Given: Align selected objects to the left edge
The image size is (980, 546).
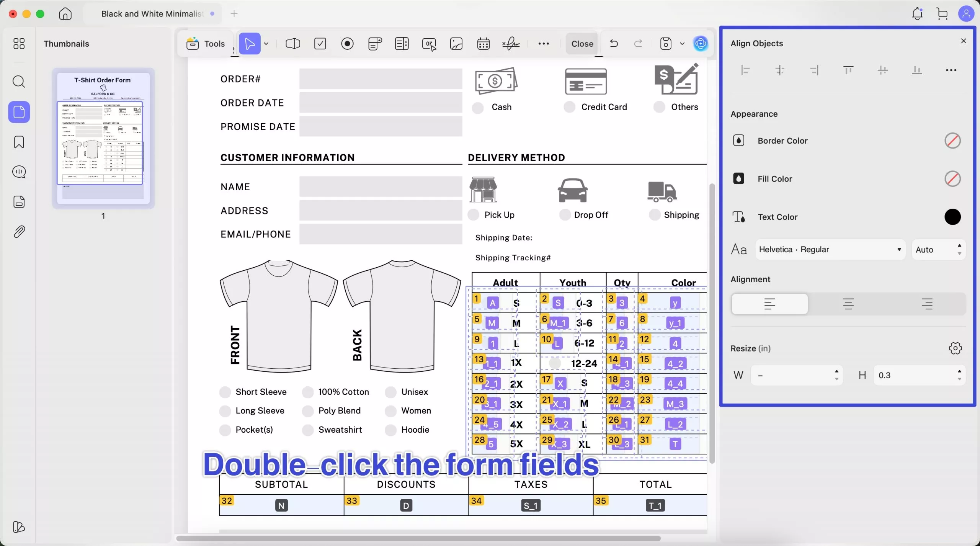Looking at the screenshot, I should (x=745, y=70).
